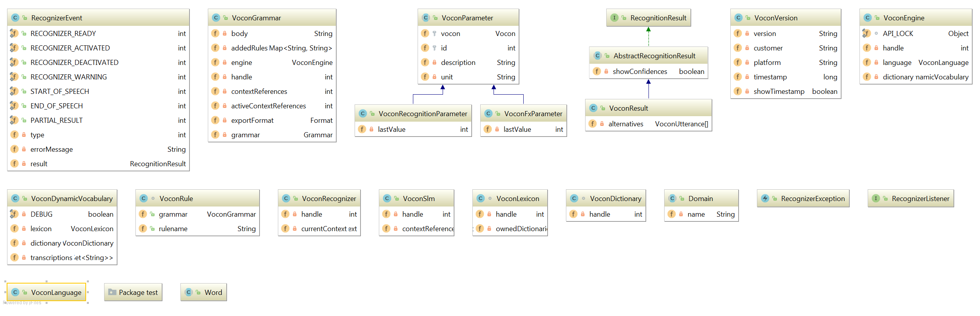The width and height of the screenshot is (980, 316).
Task: Click the rulename field in VoconRule
Action: pyautogui.click(x=198, y=229)
